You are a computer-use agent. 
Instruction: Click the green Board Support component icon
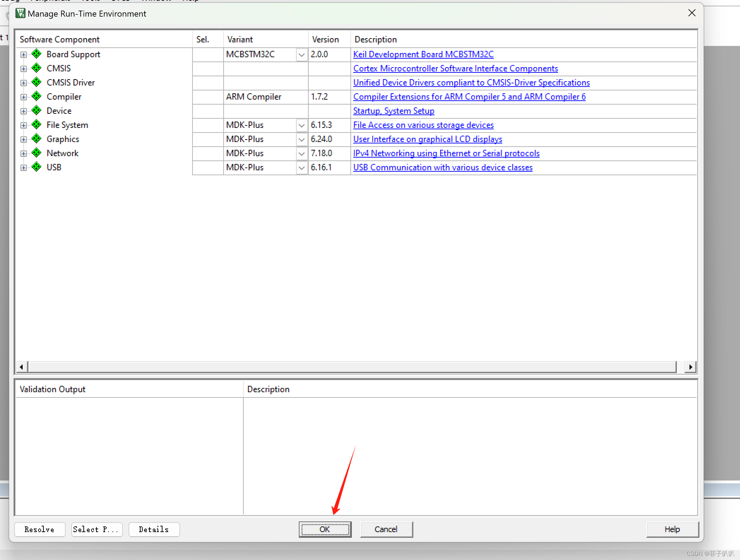[x=36, y=54]
